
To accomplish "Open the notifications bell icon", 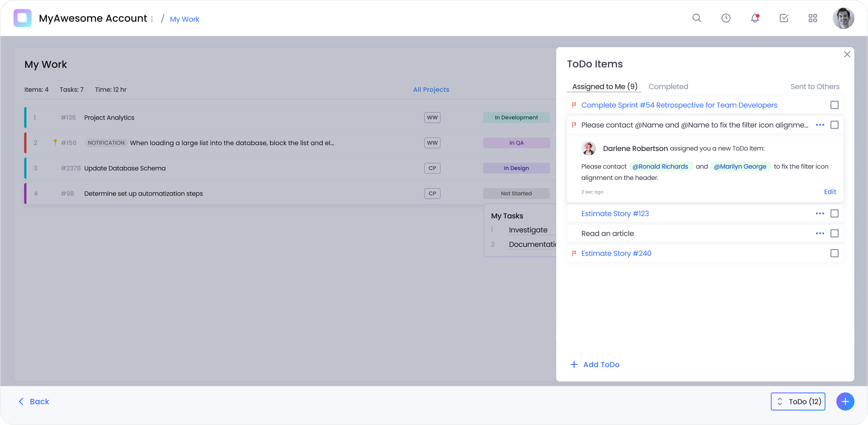I will [x=755, y=18].
